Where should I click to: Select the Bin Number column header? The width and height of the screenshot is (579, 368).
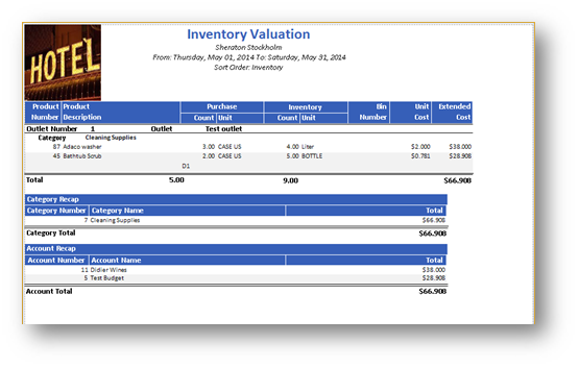pos(368,112)
